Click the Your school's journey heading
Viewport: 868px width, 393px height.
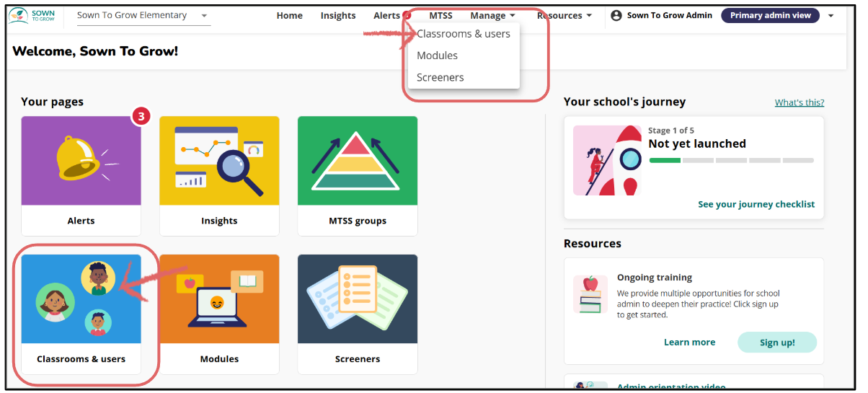(x=624, y=102)
